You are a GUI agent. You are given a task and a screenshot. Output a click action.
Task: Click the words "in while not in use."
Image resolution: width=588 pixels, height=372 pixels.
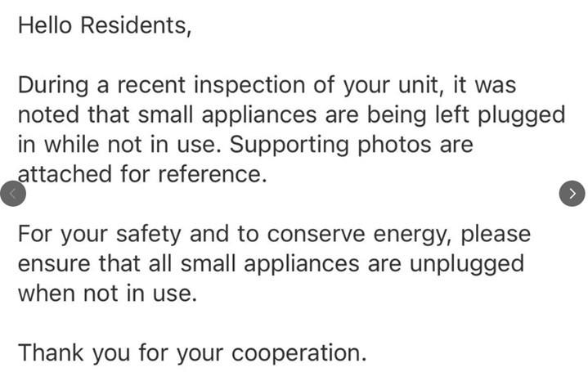coord(119,145)
